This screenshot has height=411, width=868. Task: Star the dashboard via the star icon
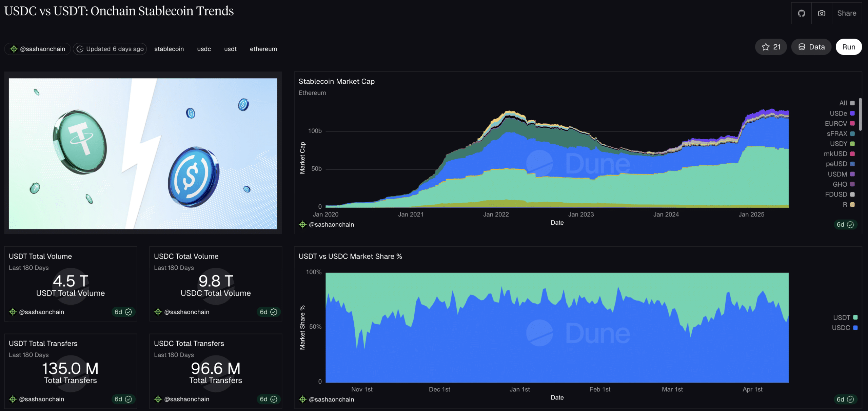[765, 47]
